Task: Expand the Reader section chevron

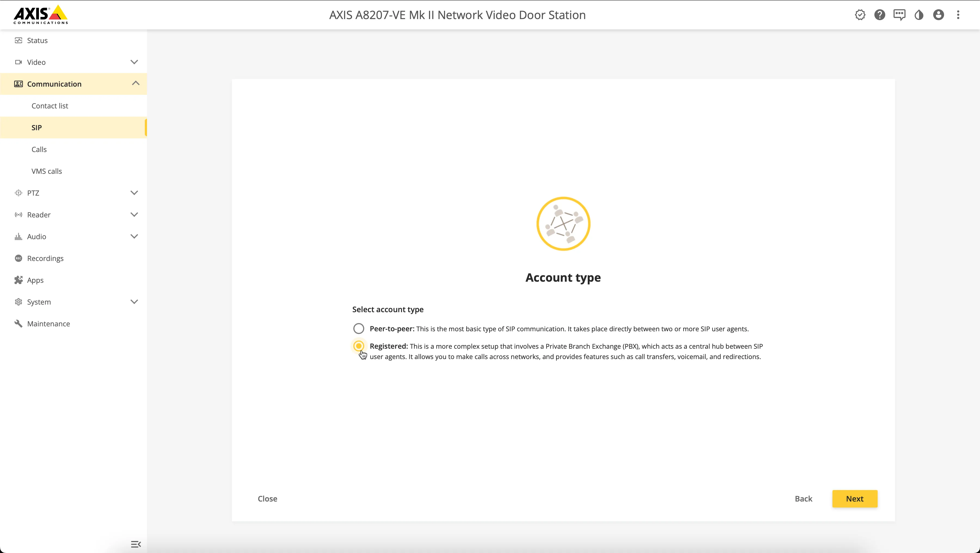Action: click(x=134, y=215)
